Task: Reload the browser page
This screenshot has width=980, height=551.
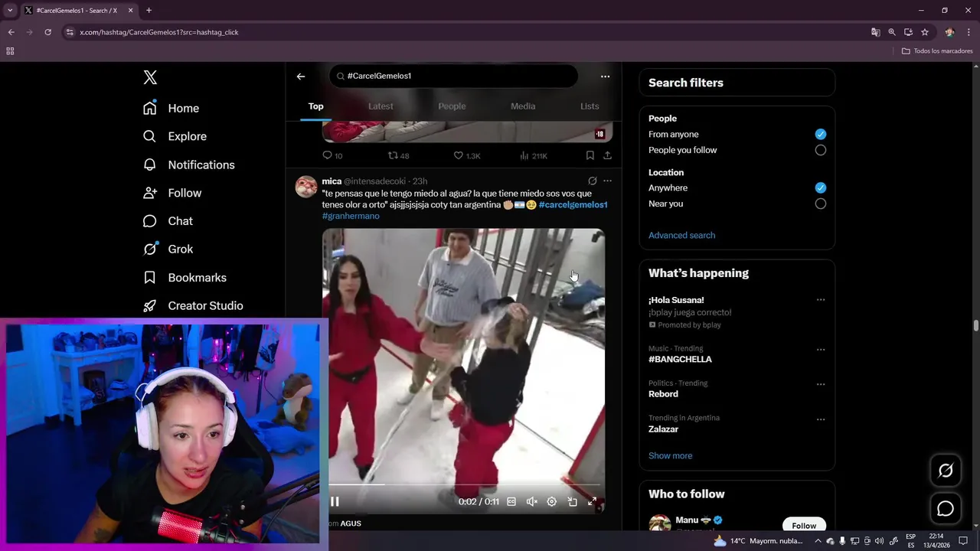Action: tap(47, 32)
